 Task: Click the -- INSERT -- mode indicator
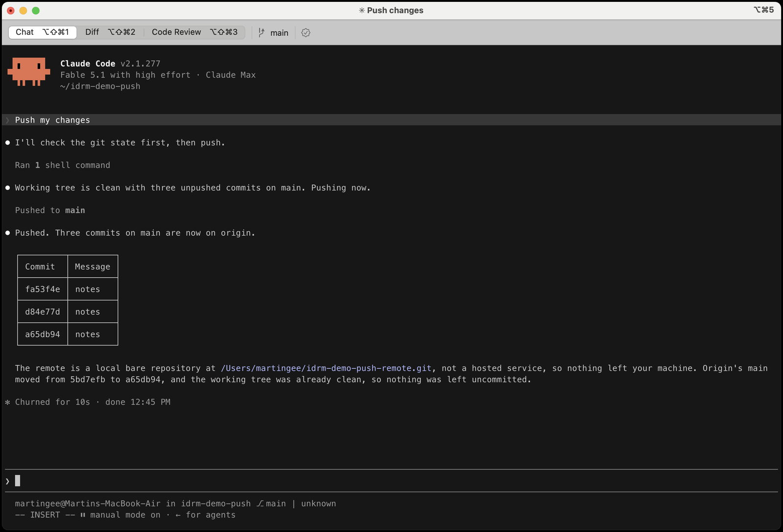45,515
